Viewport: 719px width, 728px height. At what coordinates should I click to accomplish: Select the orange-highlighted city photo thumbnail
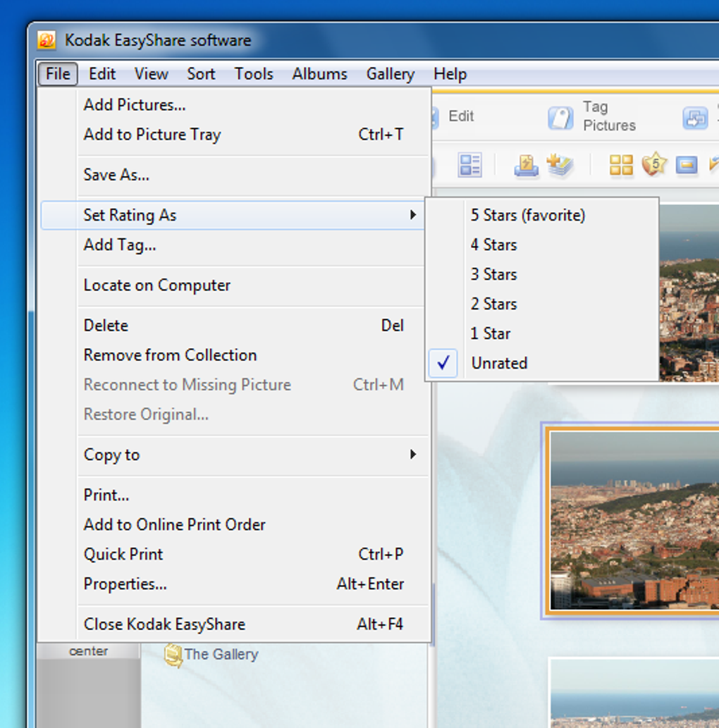[x=634, y=521]
